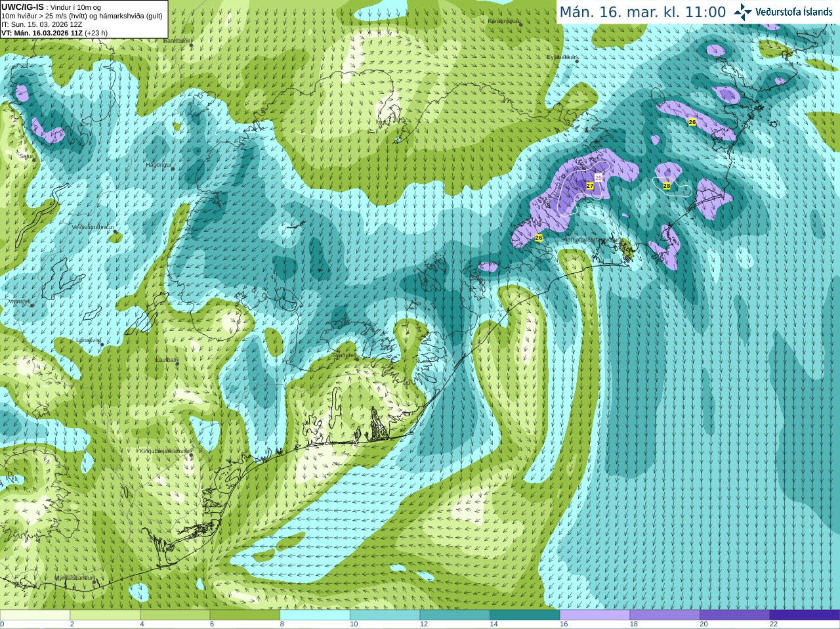Click the hámarkshviða (gult) legend description line
Image resolution: width=840 pixels, height=629 pixels.
(x=82, y=16)
